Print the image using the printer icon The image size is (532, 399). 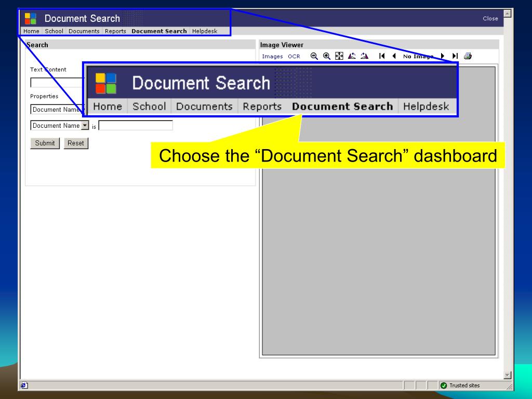click(468, 56)
